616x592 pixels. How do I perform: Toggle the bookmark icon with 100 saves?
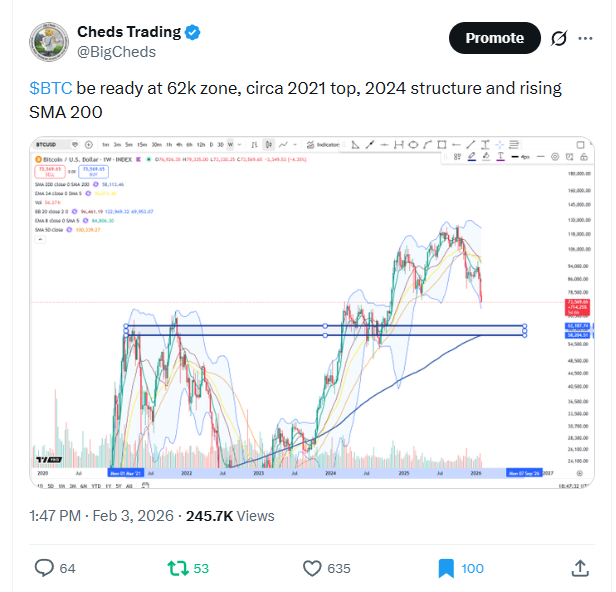pyautogui.click(x=446, y=568)
